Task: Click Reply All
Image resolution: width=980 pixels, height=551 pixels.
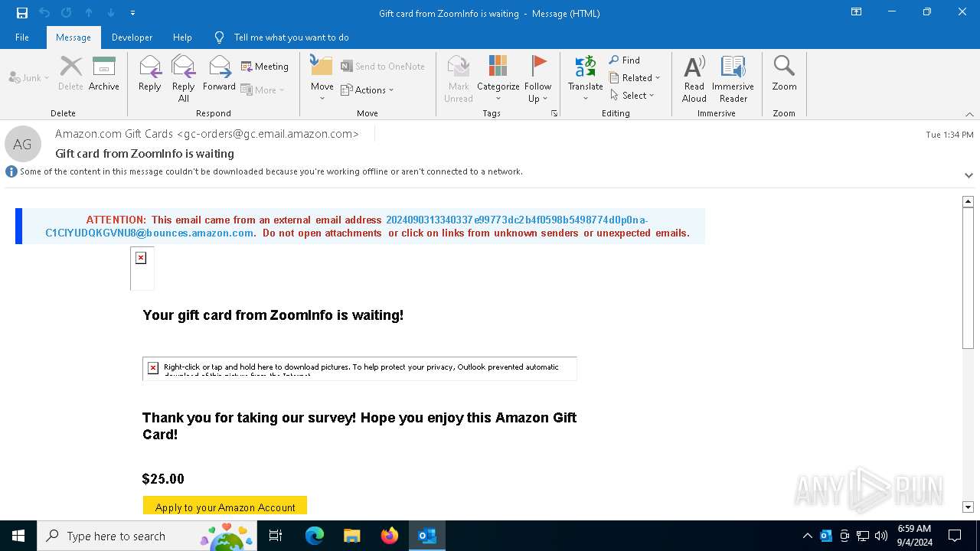Action: click(x=184, y=78)
